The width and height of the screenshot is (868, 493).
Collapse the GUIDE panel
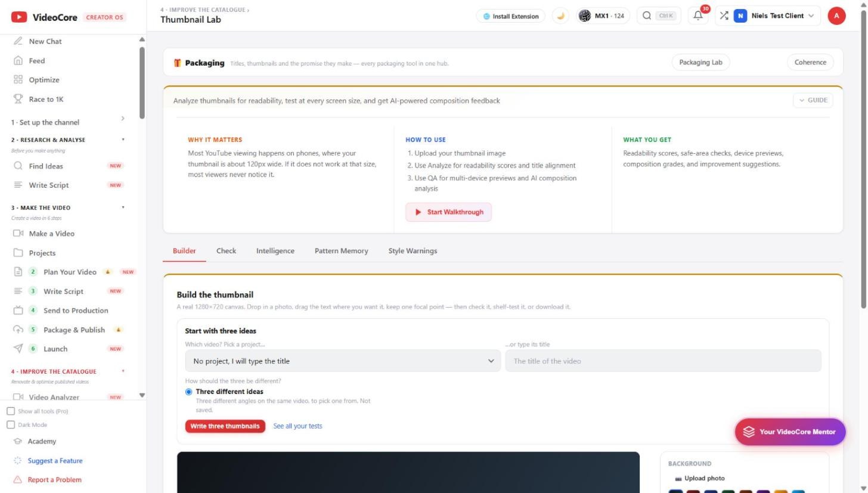[x=813, y=100]
